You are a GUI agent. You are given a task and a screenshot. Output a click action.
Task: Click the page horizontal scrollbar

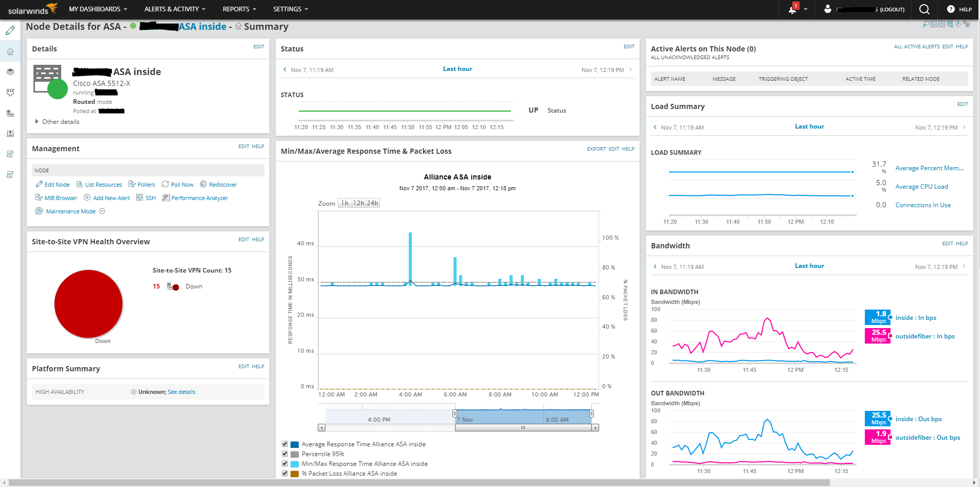tap(420, 482)
